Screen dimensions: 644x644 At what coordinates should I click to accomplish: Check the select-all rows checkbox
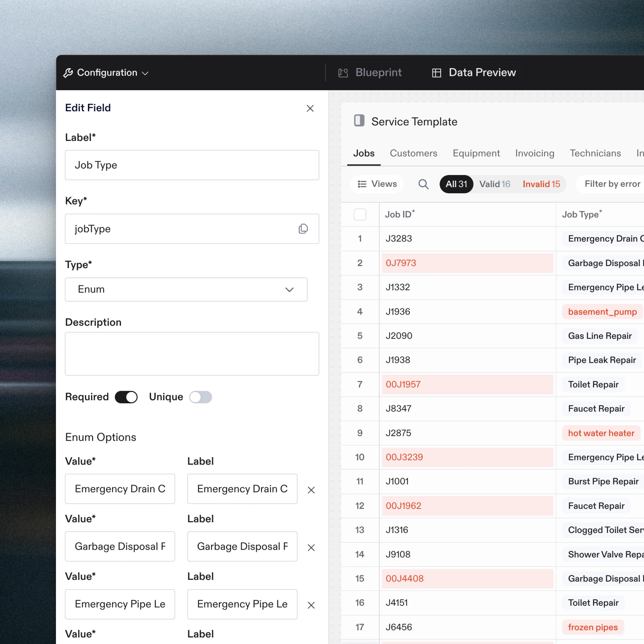360,214
